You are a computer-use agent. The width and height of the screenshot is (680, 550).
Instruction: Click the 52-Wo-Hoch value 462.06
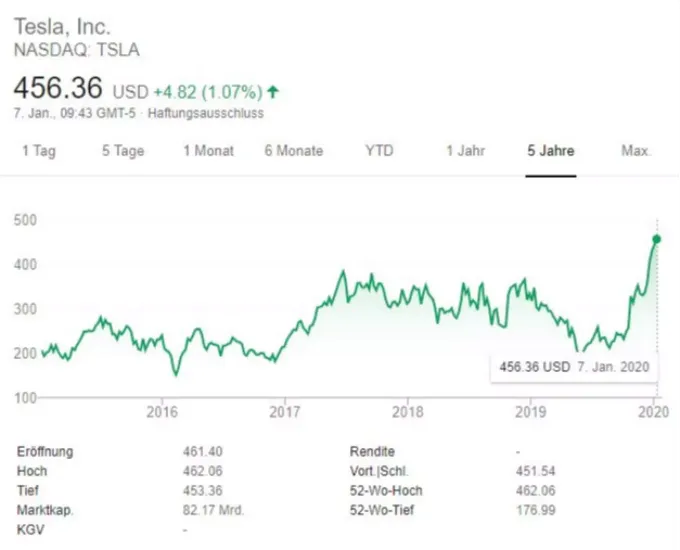pyautogui.click(x=536, y=491)
